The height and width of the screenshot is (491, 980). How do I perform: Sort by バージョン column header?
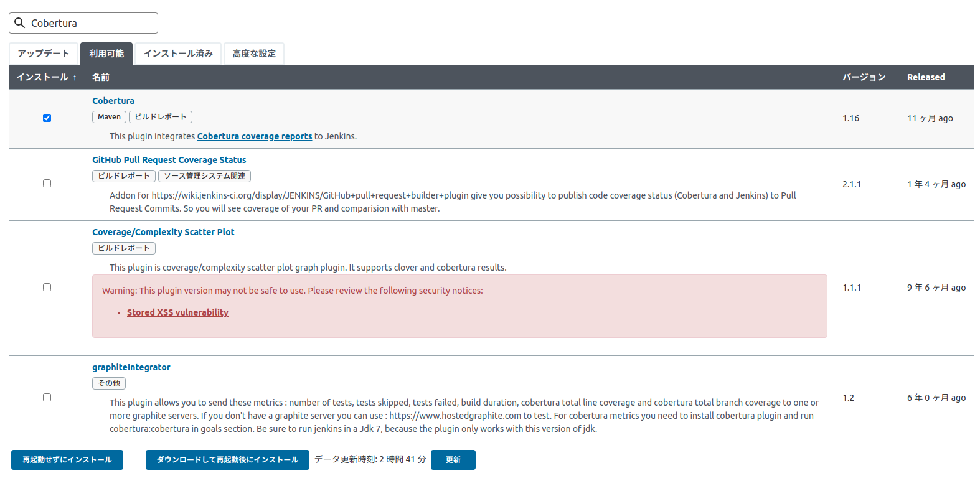[864, 77]
